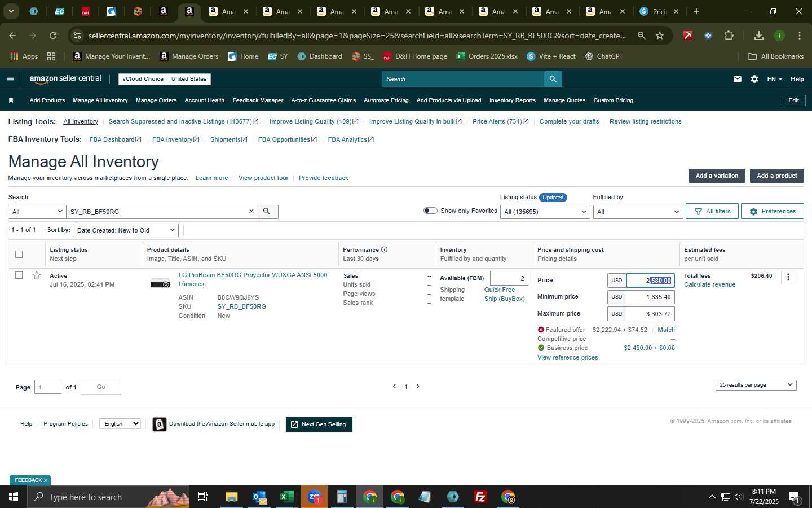Check the select-all checkbox in table header
The height and width of the screenshot is (508, 812).
[x=19, y=254]
